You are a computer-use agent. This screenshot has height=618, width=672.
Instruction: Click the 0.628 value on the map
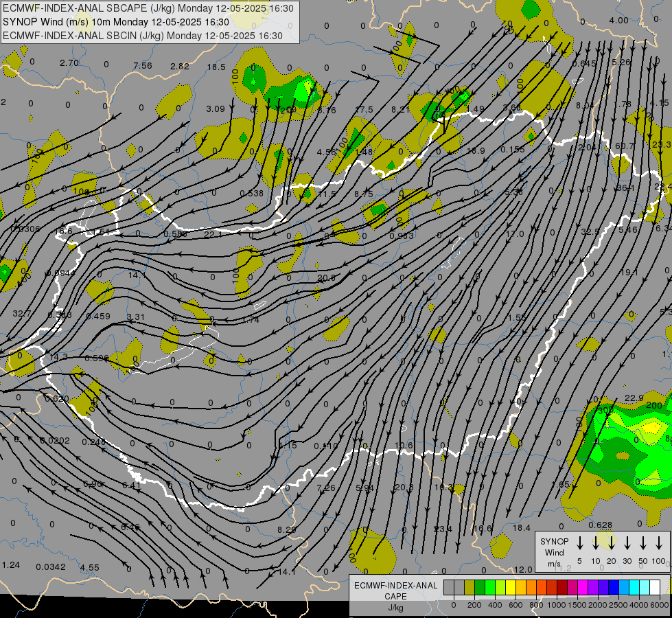pyautogui.click(x=600, y=525)
